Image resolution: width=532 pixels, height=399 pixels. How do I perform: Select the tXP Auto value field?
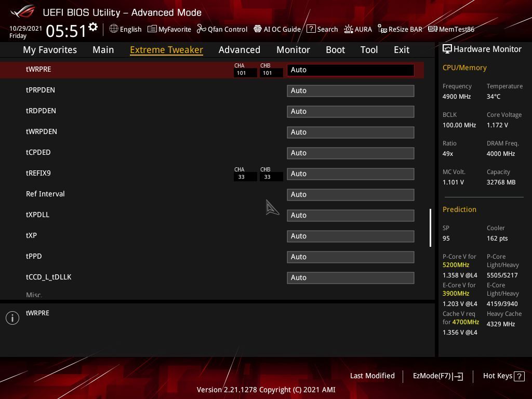351,236
